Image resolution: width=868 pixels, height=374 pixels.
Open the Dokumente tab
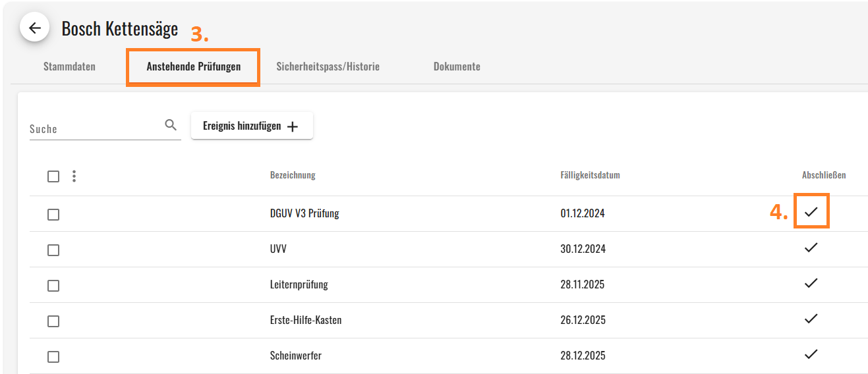click(x=457, y=67)
